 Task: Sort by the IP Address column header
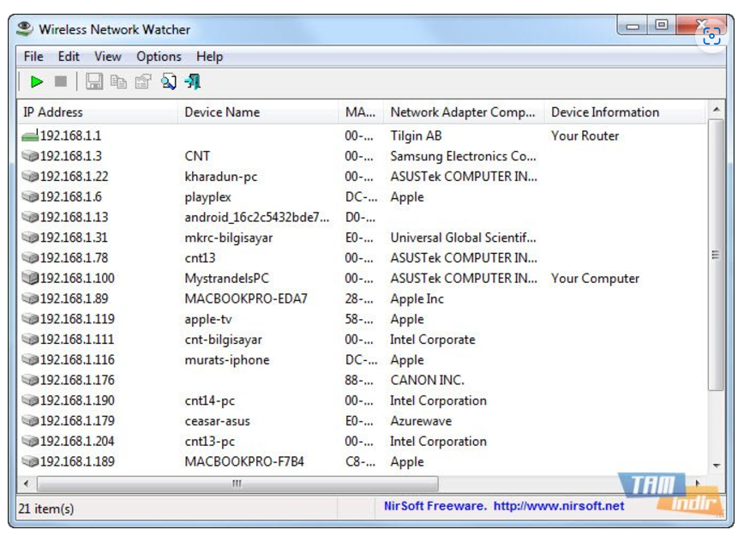point(53,112)
